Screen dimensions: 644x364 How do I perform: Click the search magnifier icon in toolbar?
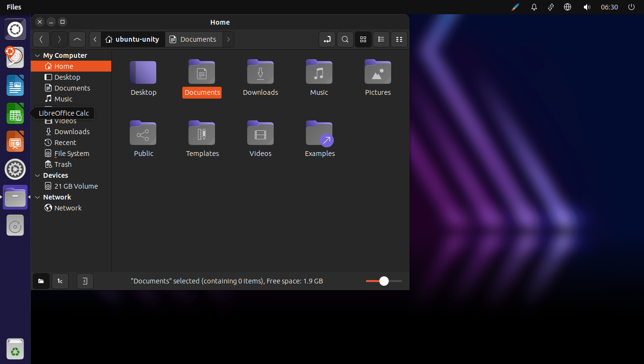coord(345,39)
